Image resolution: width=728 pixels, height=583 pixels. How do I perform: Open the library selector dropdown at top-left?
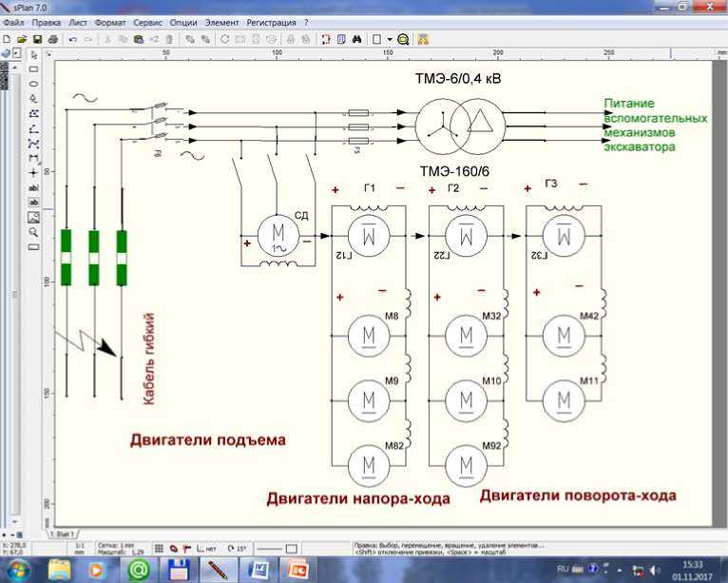pyautogui.click(x=17, y=53)
